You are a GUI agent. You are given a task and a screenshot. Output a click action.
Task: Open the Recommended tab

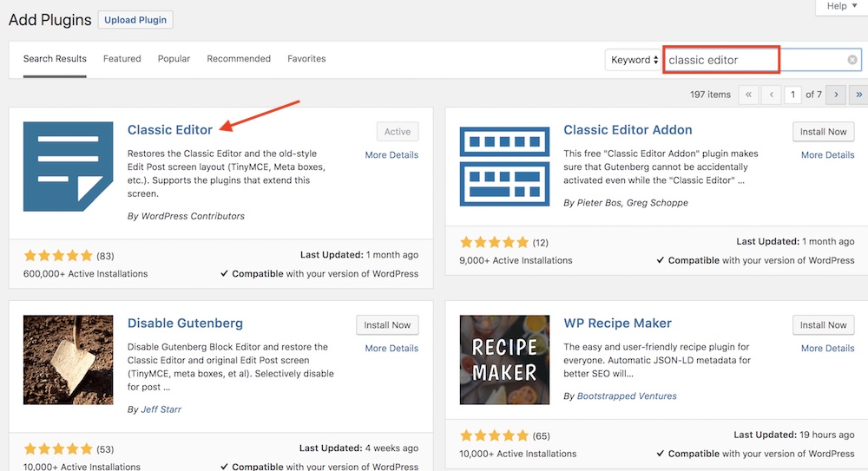239,59
